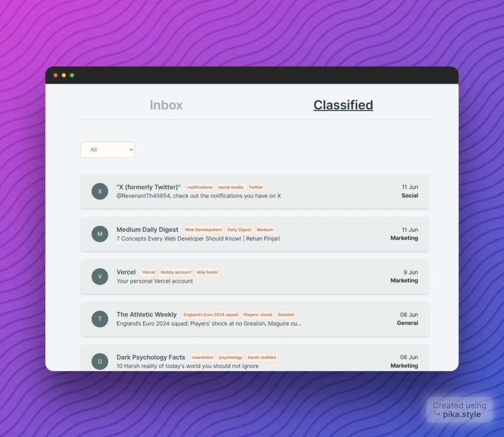This screenshot has width=504, height=437.
Task: Open the All category filter dropdown
Action: (108, 149)
